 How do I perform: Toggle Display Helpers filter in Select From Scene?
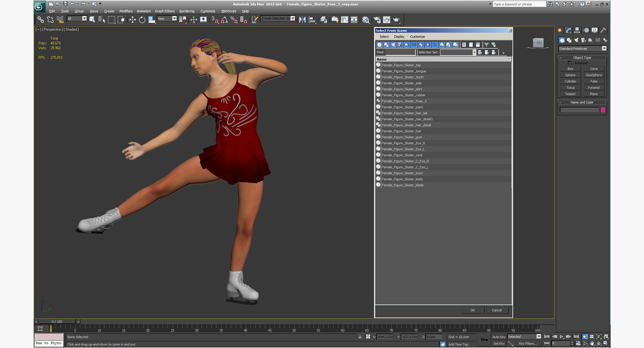(x=407, y=45)
